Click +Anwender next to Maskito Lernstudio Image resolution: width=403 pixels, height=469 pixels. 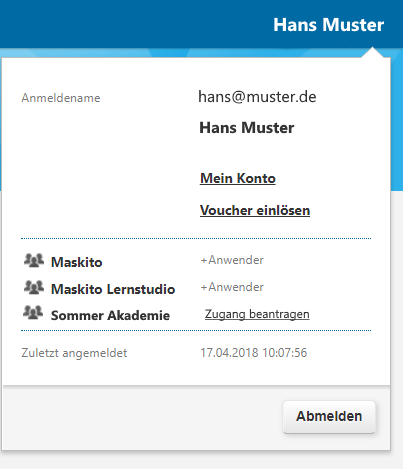[232, 287]
